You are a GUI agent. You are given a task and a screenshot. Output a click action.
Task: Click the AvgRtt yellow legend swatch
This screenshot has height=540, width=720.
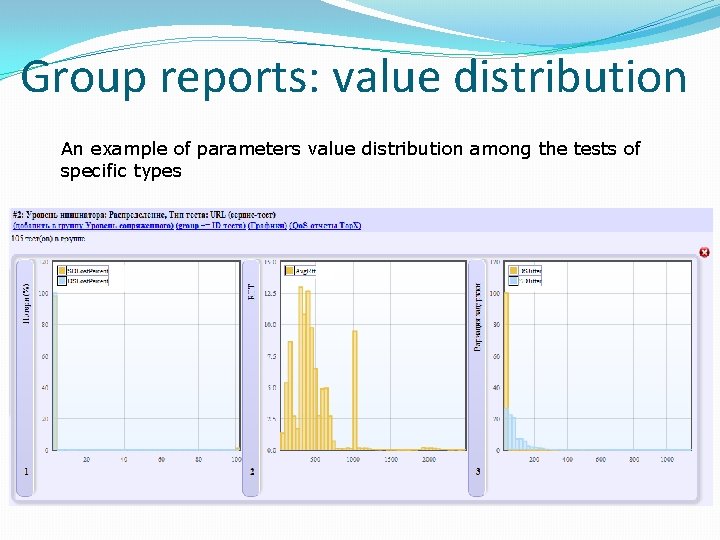(x=289, y=271)
